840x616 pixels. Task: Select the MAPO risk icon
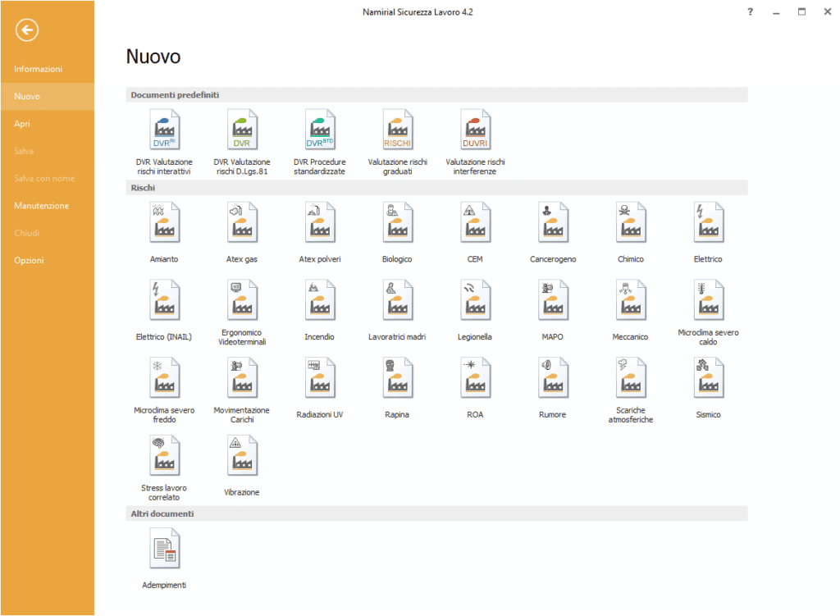553,300
